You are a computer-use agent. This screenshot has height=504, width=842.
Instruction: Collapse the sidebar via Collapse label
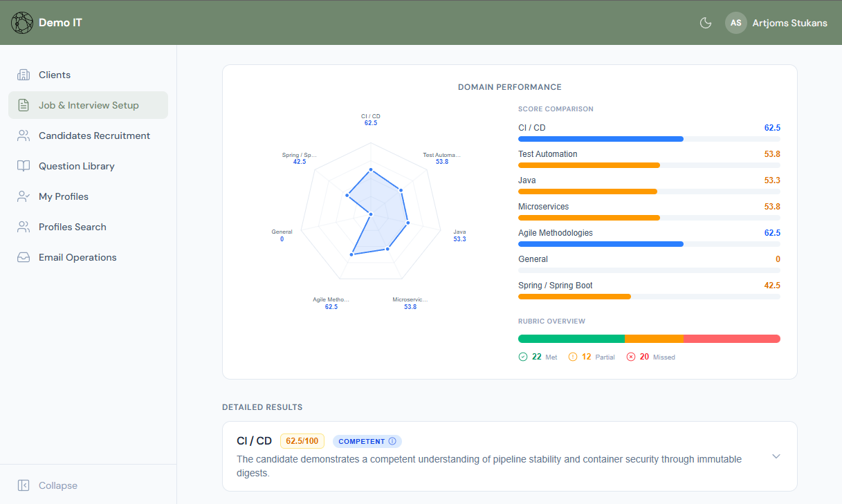(58, 485)
